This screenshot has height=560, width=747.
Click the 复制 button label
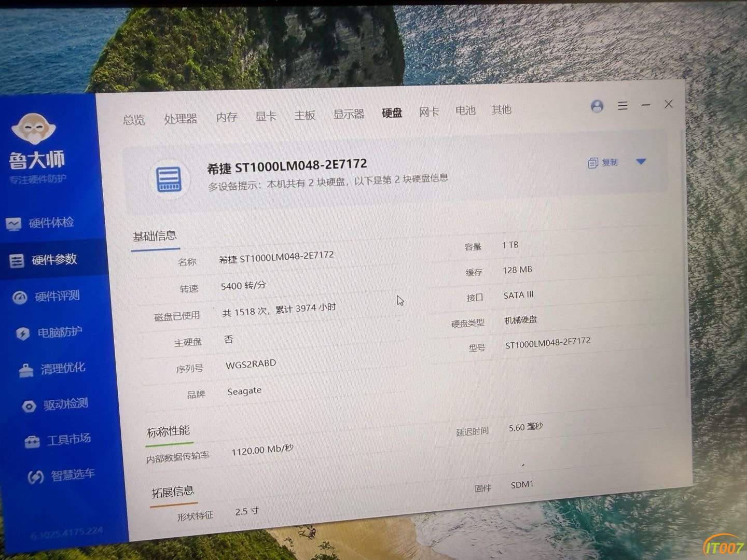(x=610, y=162)
